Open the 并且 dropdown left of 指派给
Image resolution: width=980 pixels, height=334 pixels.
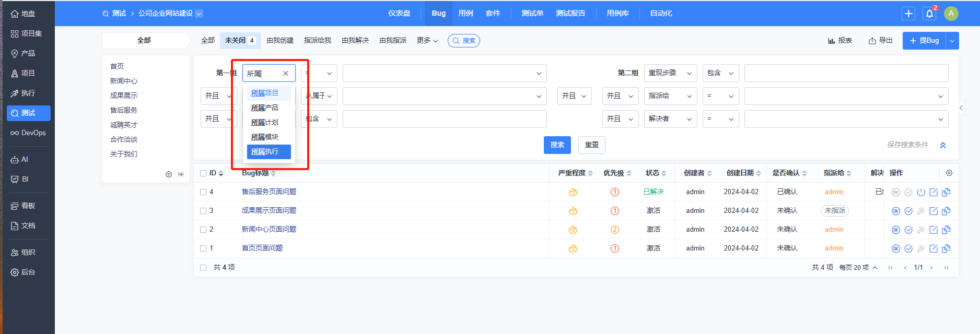click(620, 96)
